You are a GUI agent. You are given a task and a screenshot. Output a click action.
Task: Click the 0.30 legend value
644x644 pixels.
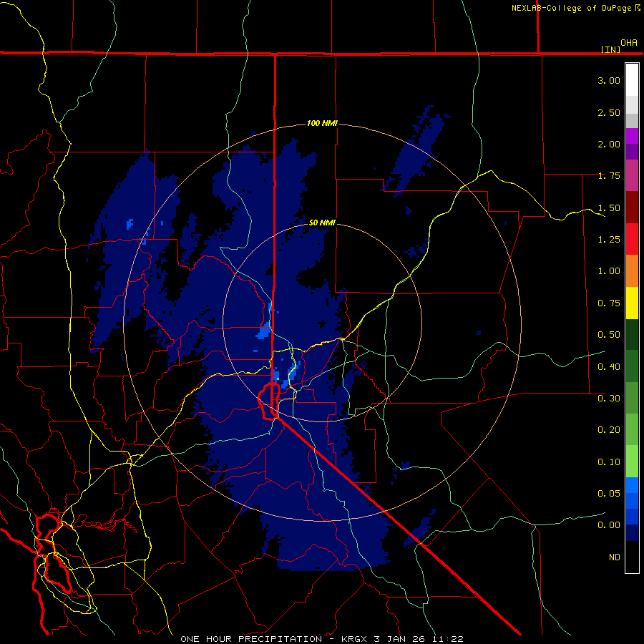(x=609, y=399)
